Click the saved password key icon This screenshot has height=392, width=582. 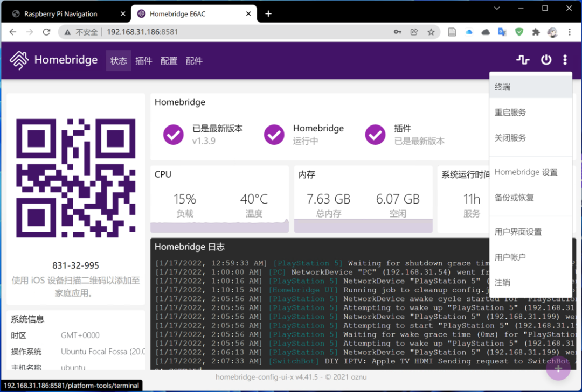pyautogui.click(x=397, y=32)
